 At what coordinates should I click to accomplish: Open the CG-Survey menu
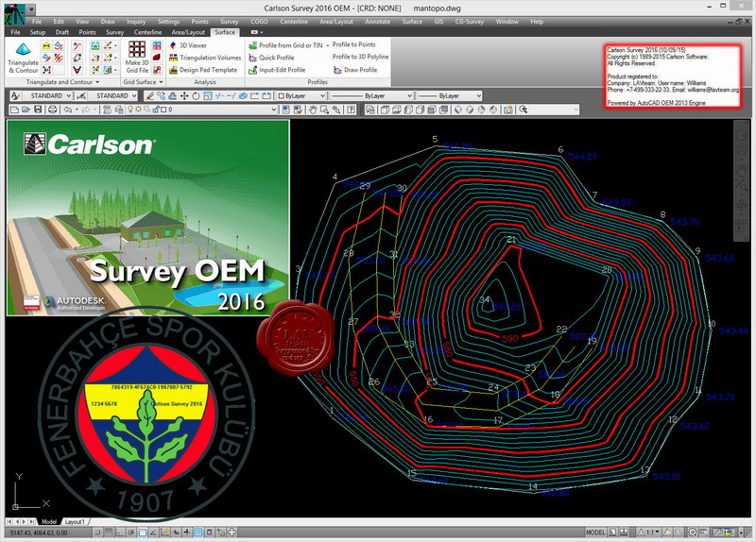pyautogui.click(x=469, y=22)
